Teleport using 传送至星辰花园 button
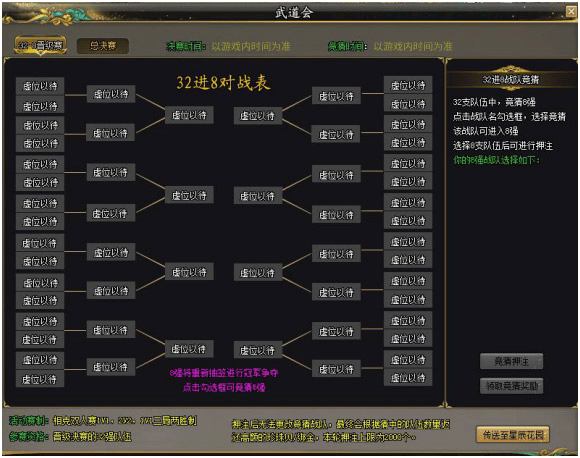 pyautogui.click(x=513, y=435)
